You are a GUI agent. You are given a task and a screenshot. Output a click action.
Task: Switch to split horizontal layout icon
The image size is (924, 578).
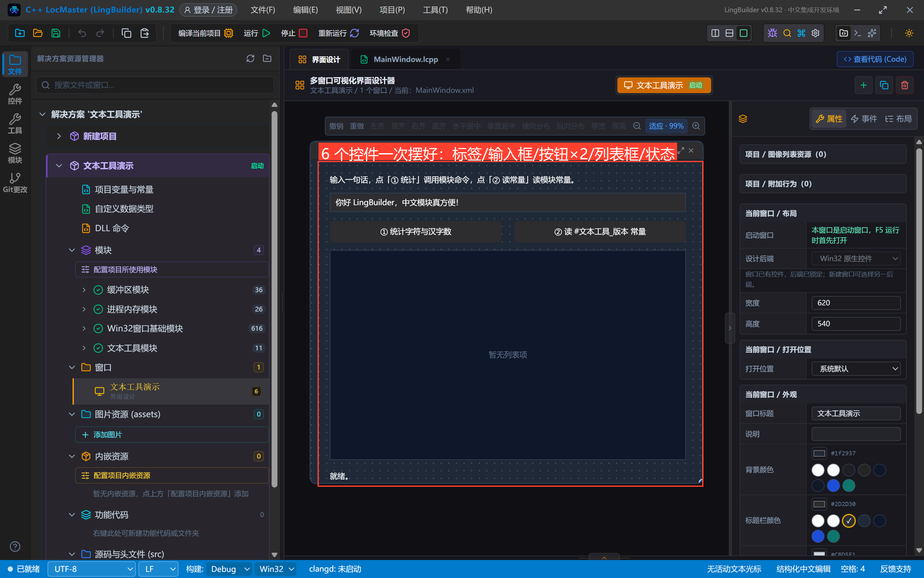(x=729, y=33)
